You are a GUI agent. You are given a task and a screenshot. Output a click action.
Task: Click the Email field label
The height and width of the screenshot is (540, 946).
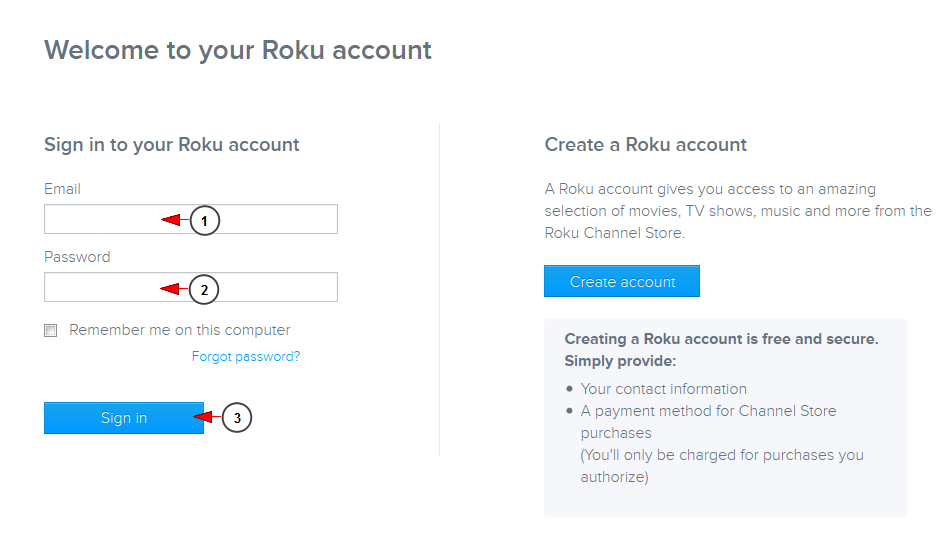click(62, 189)
